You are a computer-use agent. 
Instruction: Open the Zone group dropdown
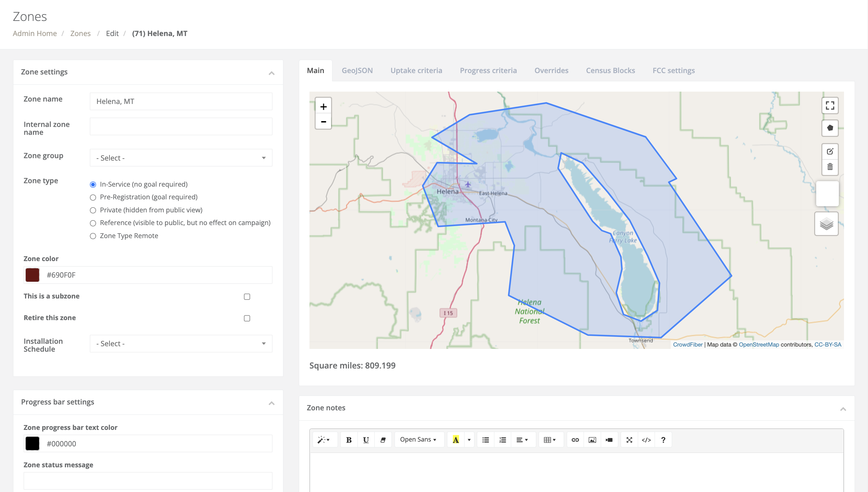pyautogui.click(x=181, y=158)
